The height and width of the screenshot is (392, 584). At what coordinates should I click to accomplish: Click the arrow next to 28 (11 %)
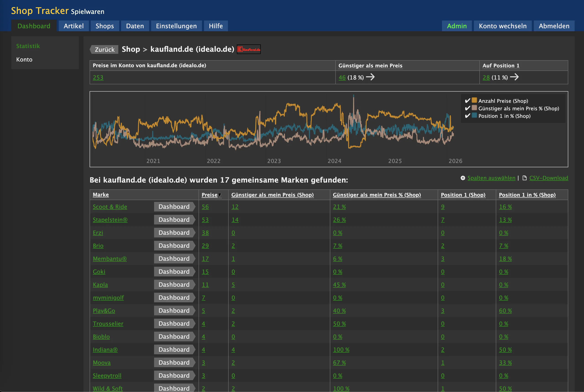pos(514,77)
